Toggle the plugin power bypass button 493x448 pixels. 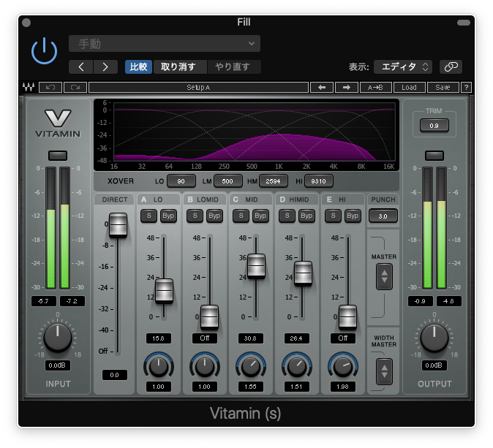point(45,50)
